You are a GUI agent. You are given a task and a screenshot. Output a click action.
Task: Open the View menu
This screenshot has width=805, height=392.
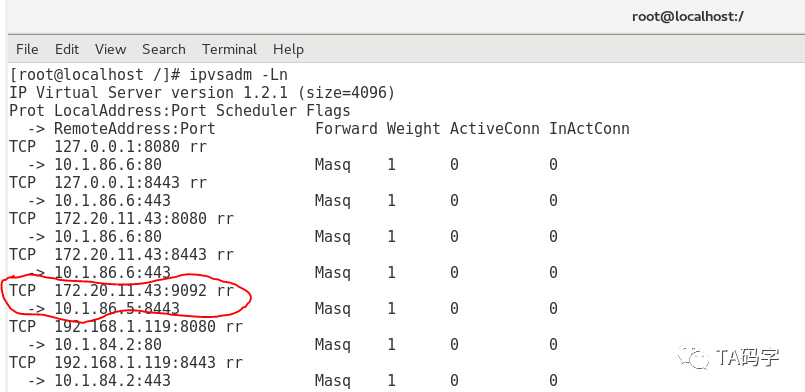click(110, 49)
